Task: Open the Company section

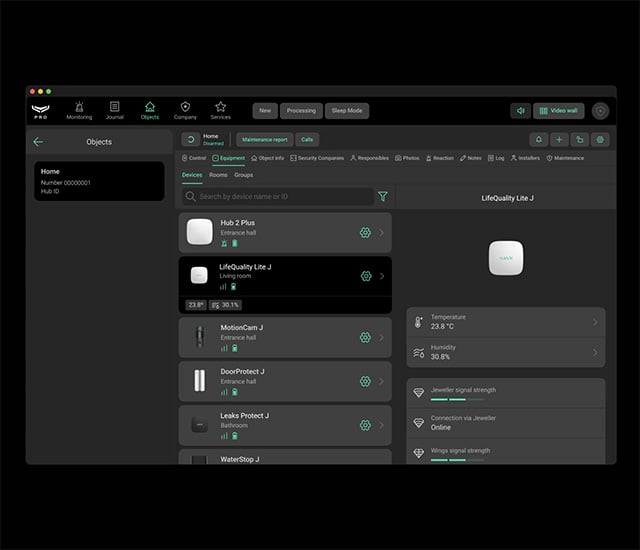Action: coord(185,111)
